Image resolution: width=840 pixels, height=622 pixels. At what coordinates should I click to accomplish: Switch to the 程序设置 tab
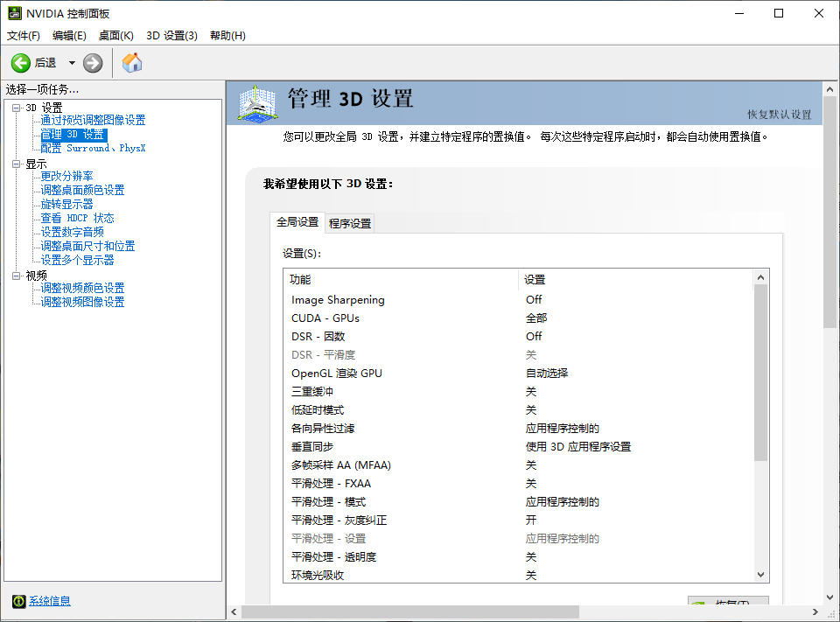coord(350,223)
